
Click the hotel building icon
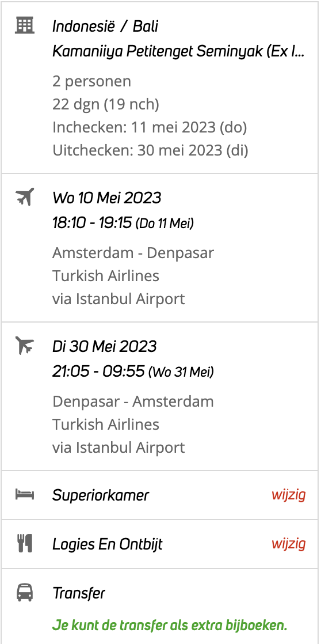(x=25, y=25)
